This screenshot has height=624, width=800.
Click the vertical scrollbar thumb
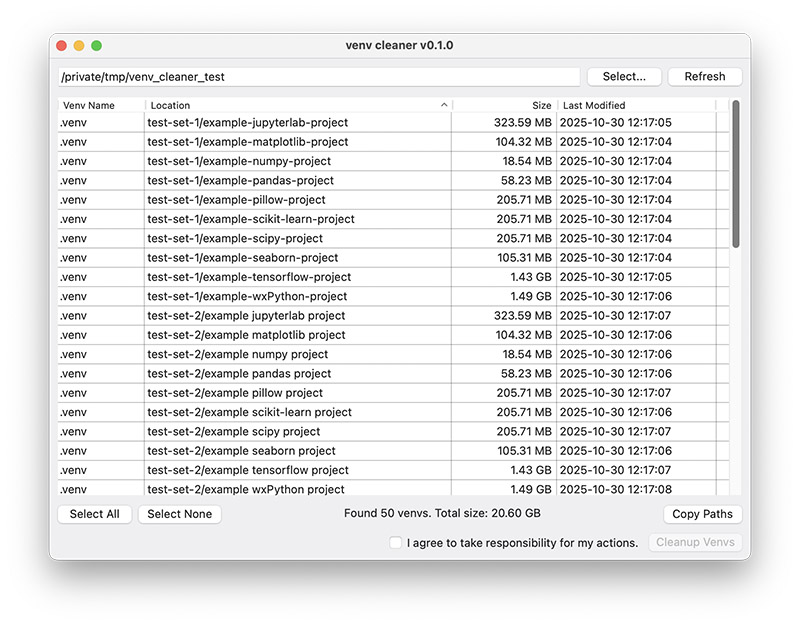point(736,173)
